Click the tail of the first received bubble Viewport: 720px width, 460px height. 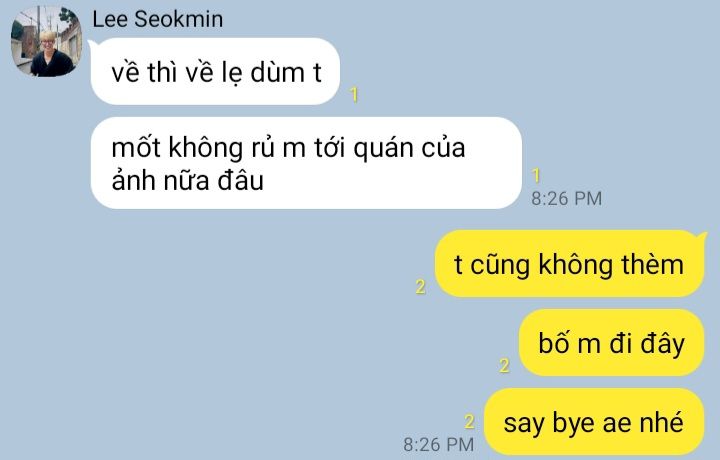(92, 44)
